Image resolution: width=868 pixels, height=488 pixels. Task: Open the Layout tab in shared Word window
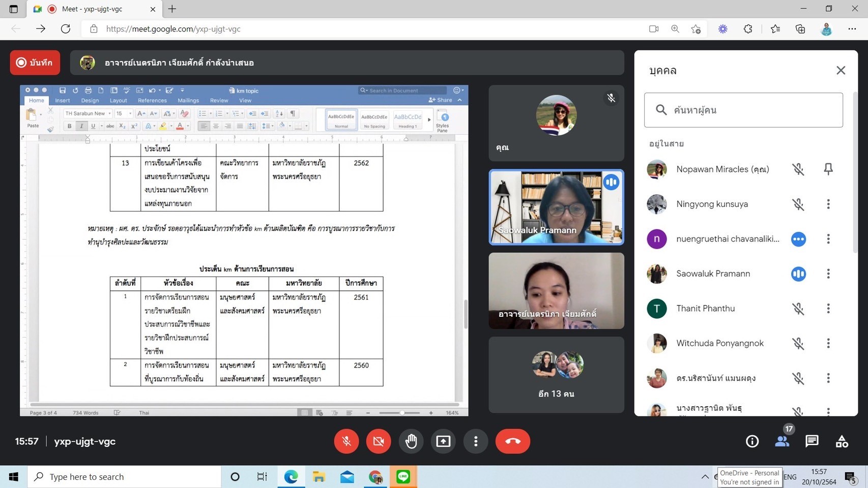[118, 101]
